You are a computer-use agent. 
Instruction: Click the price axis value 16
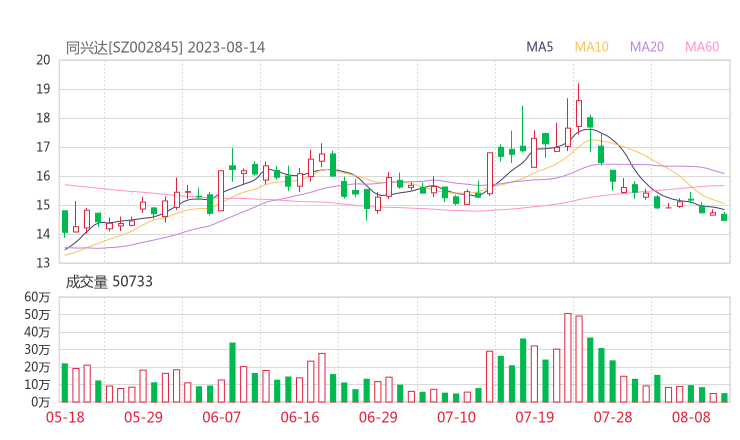[43, 176]
